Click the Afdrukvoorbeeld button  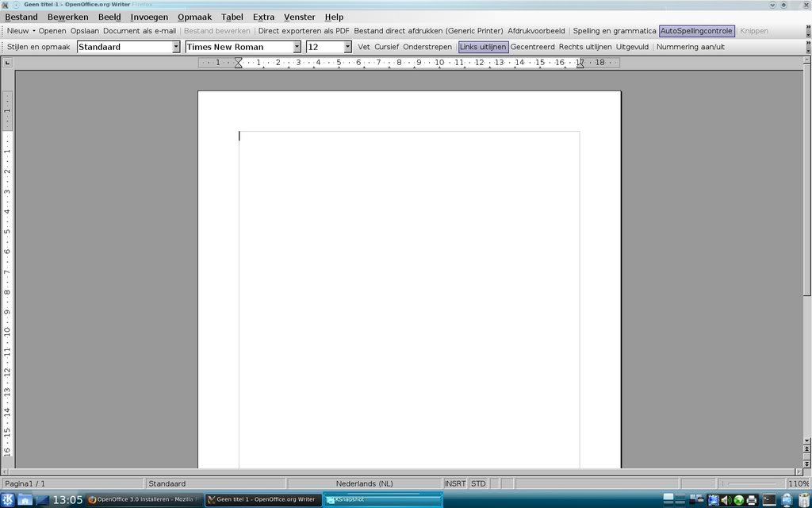point(538,31)
